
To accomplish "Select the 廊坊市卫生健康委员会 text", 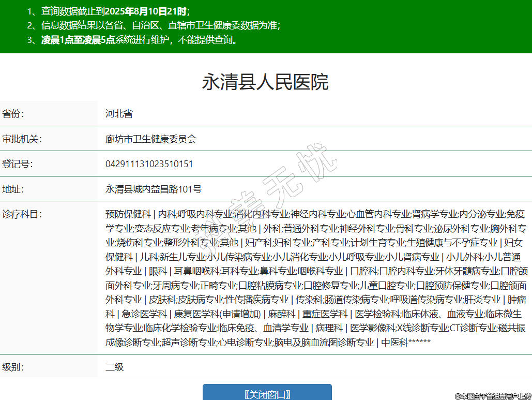I will pos(151,139).
